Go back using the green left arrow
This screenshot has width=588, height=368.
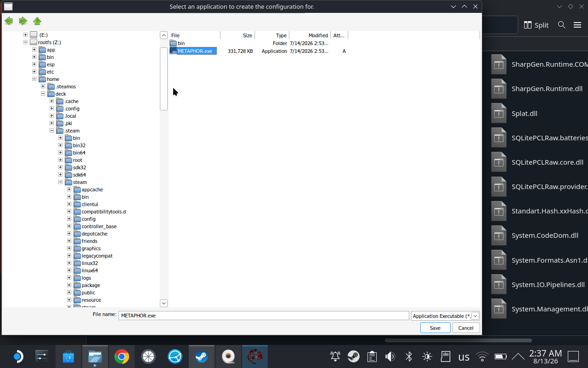tap(8, 21)
